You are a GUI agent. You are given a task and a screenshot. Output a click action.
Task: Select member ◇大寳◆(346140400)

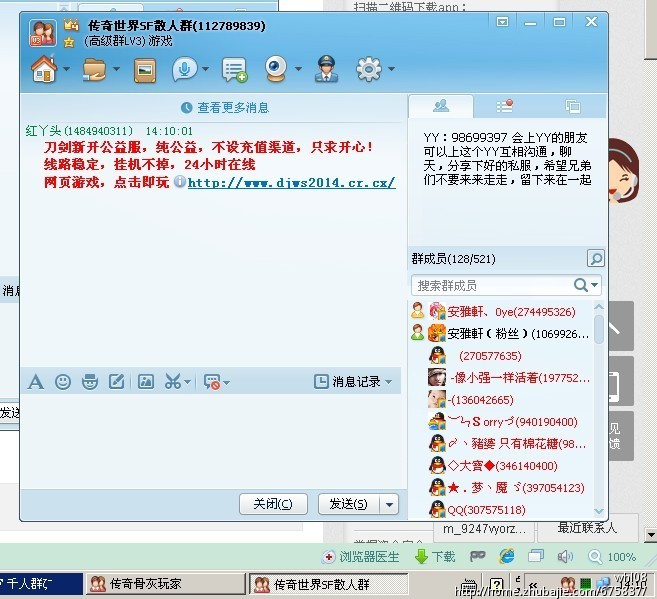501,466
